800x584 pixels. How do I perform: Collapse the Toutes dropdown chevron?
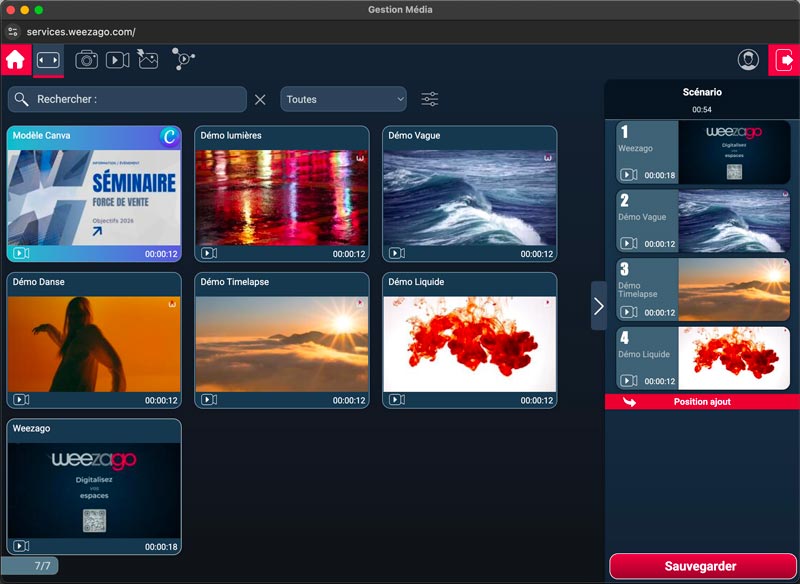(401, 99)
